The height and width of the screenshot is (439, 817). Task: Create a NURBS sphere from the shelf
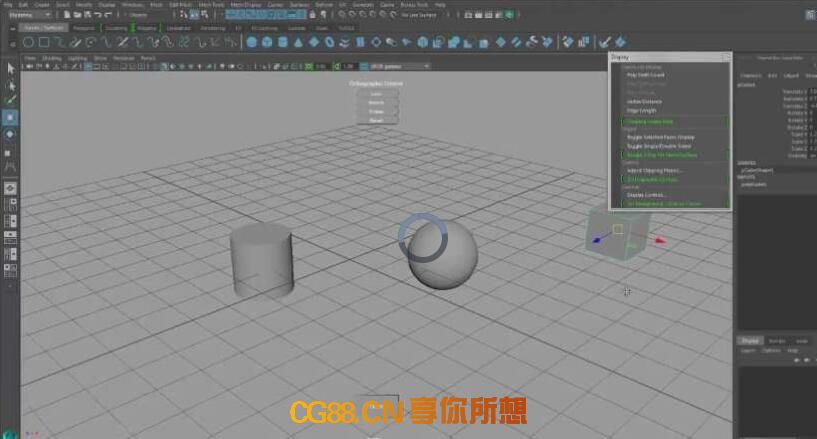pos(252,42)
